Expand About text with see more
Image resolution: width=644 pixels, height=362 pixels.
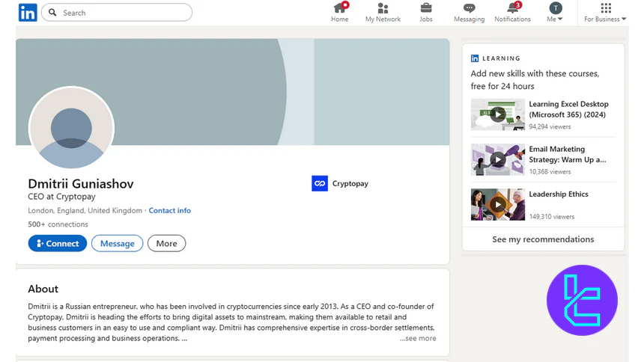418,338
